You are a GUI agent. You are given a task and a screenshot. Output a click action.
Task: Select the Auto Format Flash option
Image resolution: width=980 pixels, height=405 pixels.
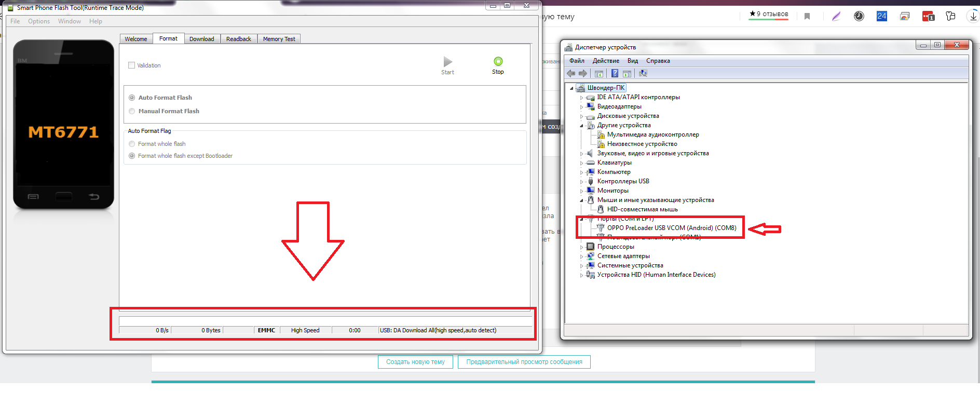point(132,98)
